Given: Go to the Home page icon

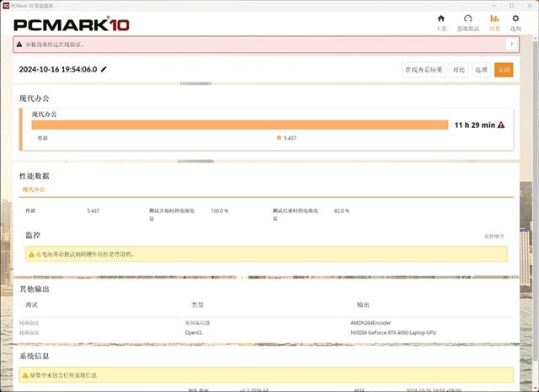Looking at the screenshot, I should [x=441, y=19].
